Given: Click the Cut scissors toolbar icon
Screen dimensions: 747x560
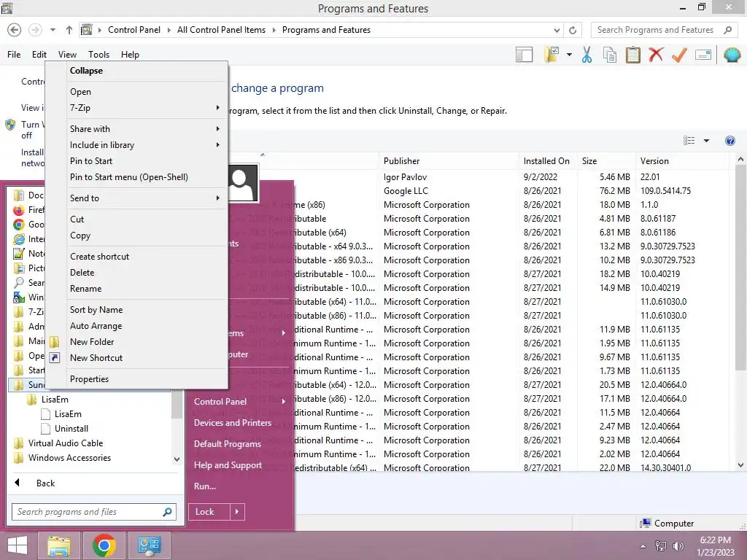Looking at the screenshot, I should click(587, 55).
